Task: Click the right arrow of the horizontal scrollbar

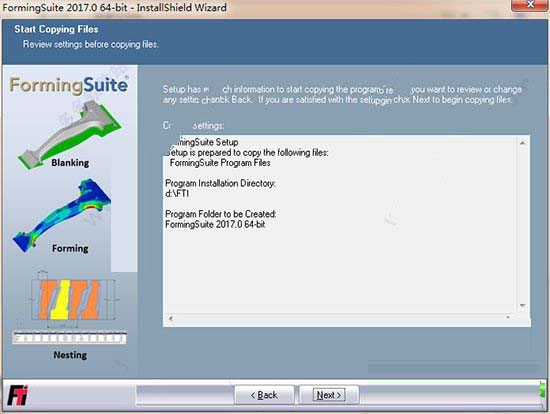Action: (x=508, y=318)
